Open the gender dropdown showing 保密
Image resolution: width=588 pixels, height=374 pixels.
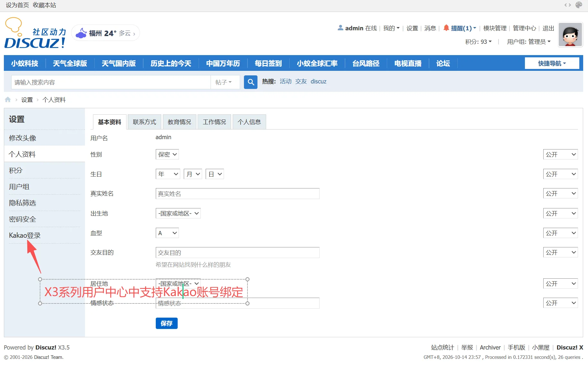point(167,154)
